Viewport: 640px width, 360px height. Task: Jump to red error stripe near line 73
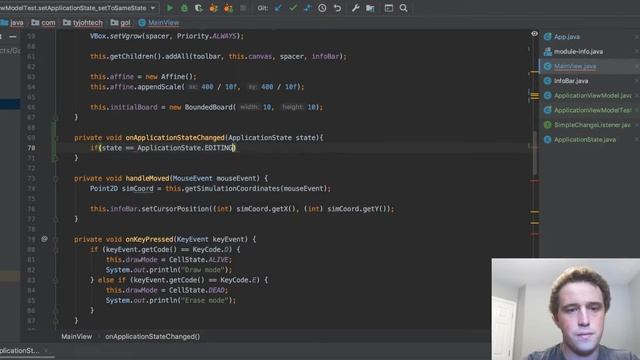535,181
